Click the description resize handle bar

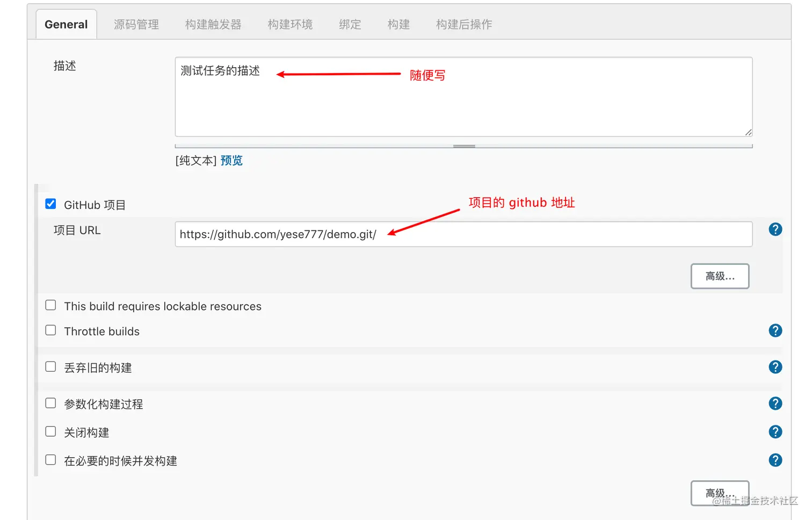pos(463,146)
